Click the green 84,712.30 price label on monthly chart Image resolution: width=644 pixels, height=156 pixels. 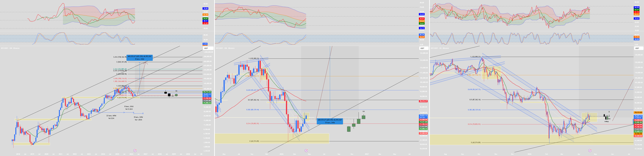[207, 92]
